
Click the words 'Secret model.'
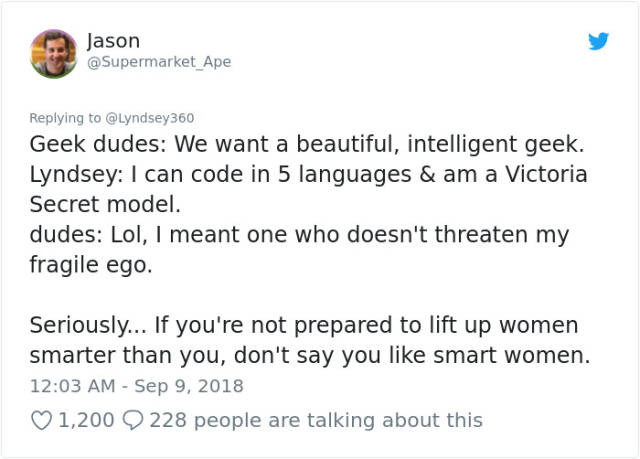[x=105, y=205]
